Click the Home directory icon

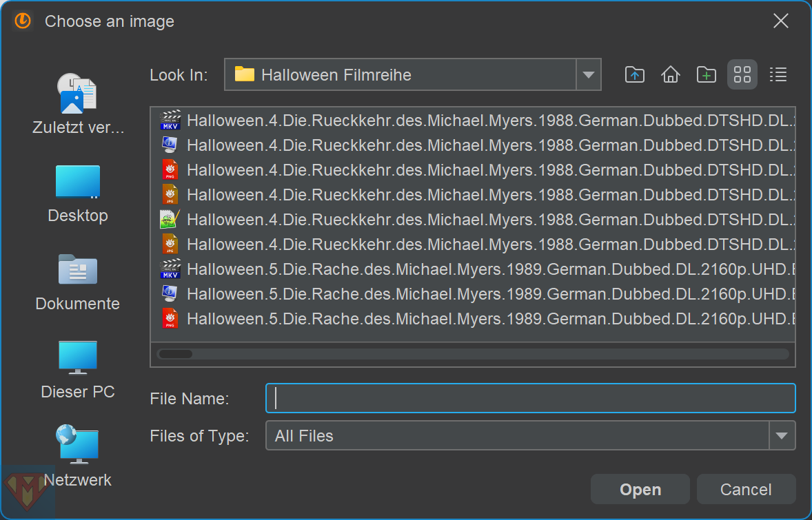670,74
